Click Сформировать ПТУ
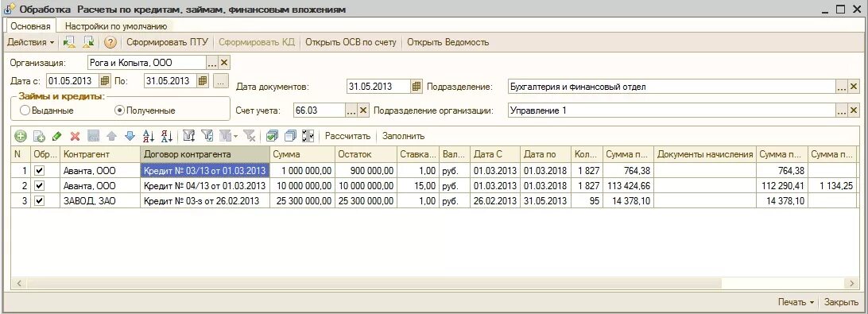The width and height of the screenshot is (868, 314). pos(167,42)
